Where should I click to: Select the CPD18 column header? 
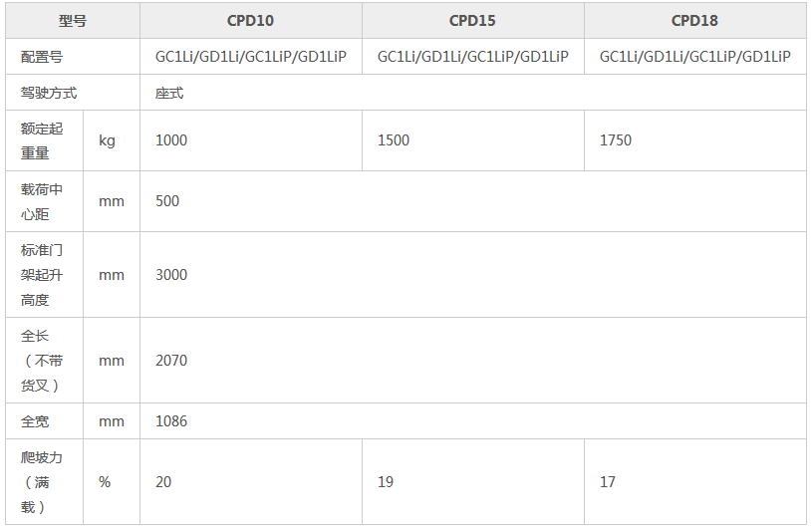click(x=694, y=20)
